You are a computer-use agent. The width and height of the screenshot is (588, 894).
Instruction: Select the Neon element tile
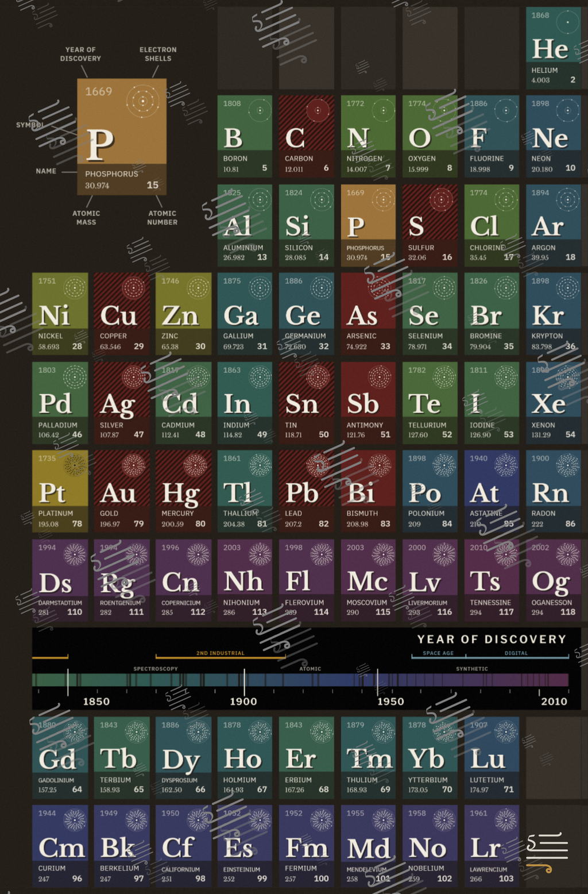click(553, 136)
